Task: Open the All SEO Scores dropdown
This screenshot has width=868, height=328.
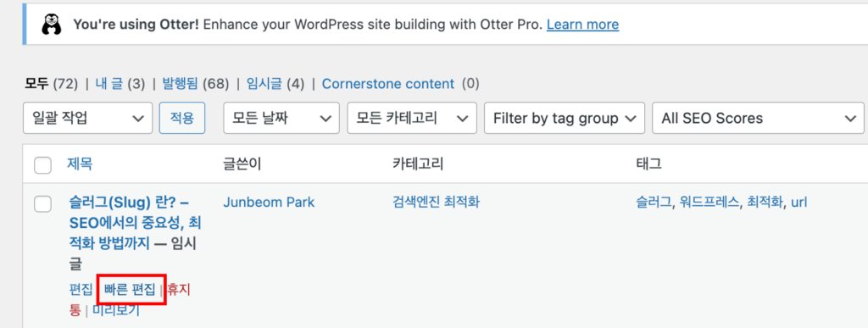Action: (x=759, y=118)
